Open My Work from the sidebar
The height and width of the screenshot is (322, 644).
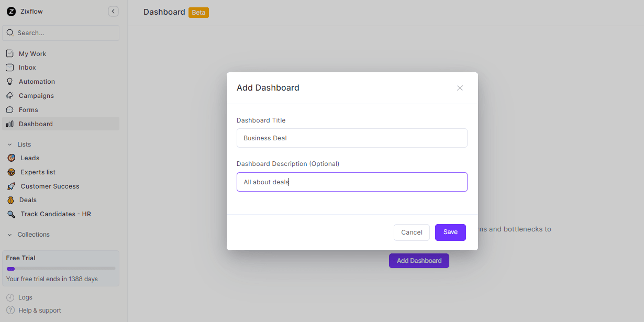pyautogui.click(x=32, y=53)
